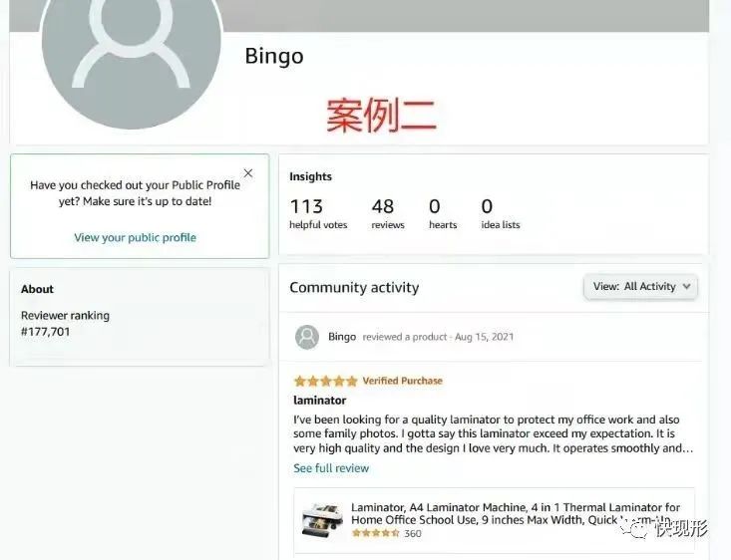
Task: Click the 360 ratings count number
Action: pos(412,533)
